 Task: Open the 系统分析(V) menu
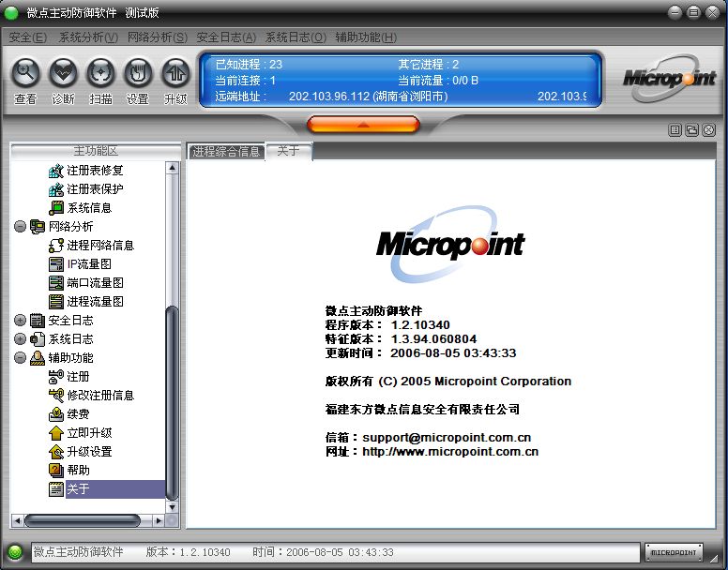[88, 37]
